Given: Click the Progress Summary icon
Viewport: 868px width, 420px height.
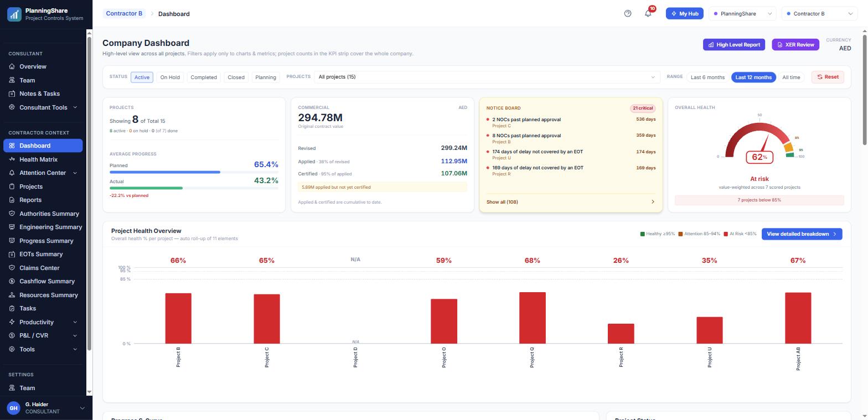Looking at the screenshot, I should pyautogui.click(x=12, y=241).
